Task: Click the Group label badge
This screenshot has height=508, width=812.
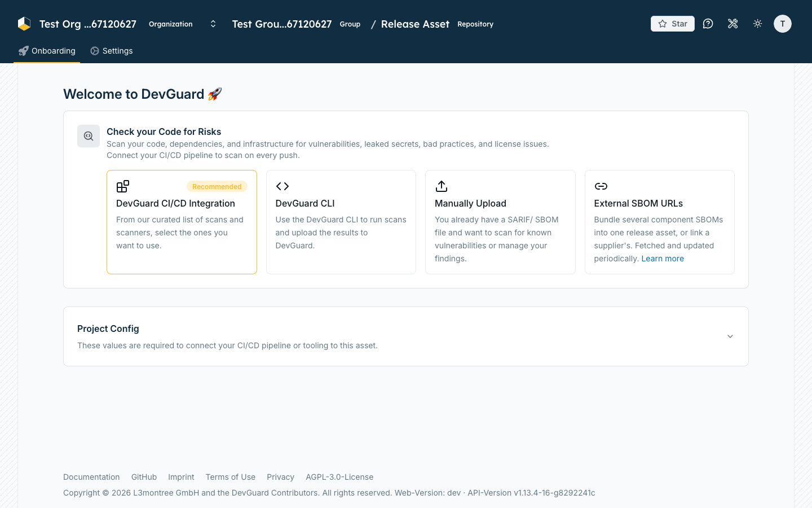Action: click(350, 24)
